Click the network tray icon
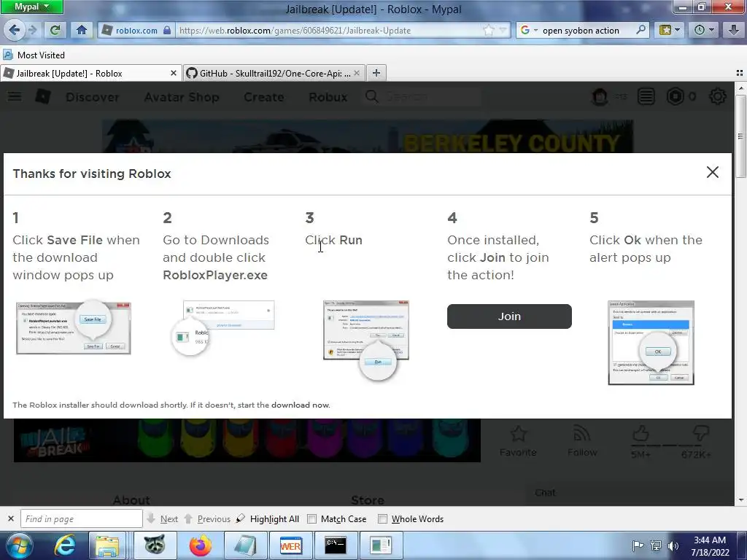This screenshot has height=560, width=747. click(656, 545)
